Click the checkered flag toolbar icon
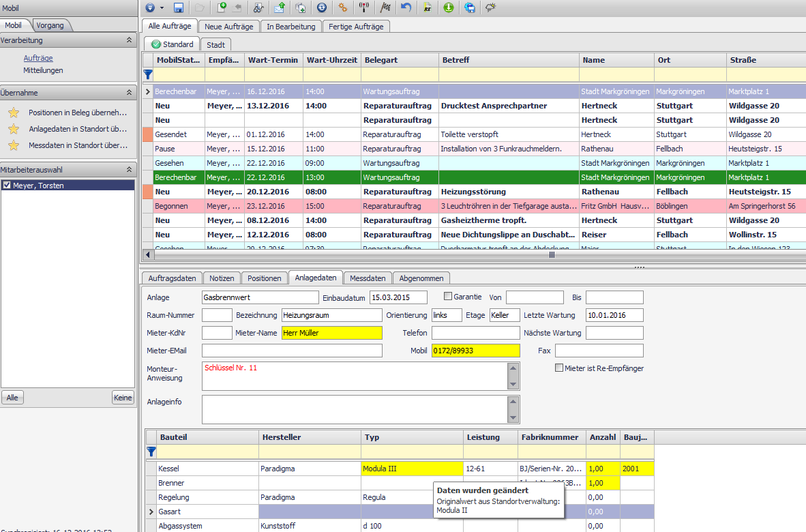806x532 pixels. (x=385, y=8)
